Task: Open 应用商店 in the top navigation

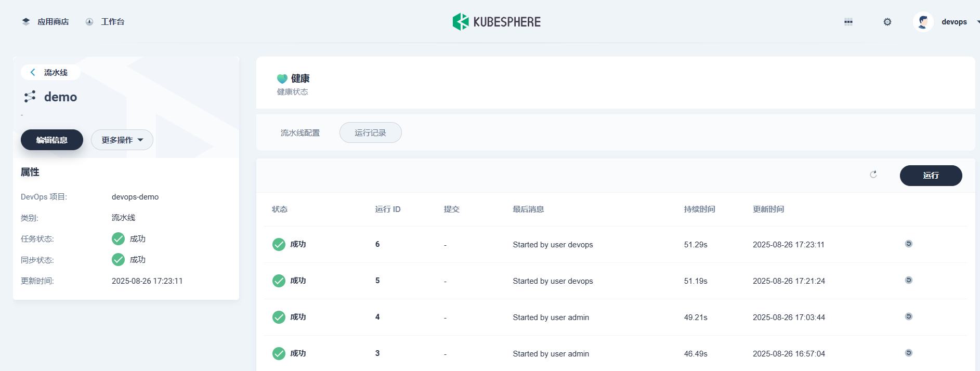Action: click(x=53, y=22)
